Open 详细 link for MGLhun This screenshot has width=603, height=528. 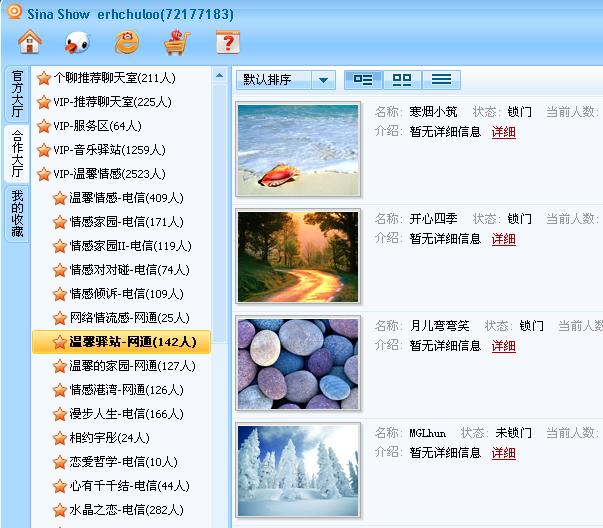(503, 453)
